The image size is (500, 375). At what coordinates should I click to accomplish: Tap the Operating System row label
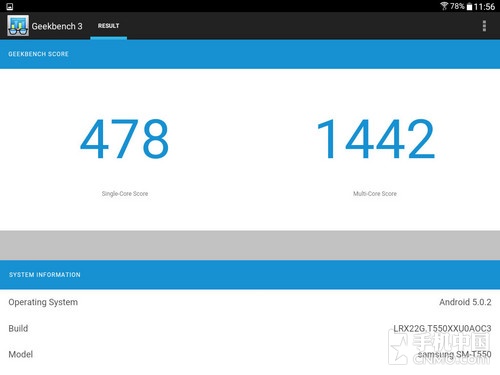click(43, 302)
